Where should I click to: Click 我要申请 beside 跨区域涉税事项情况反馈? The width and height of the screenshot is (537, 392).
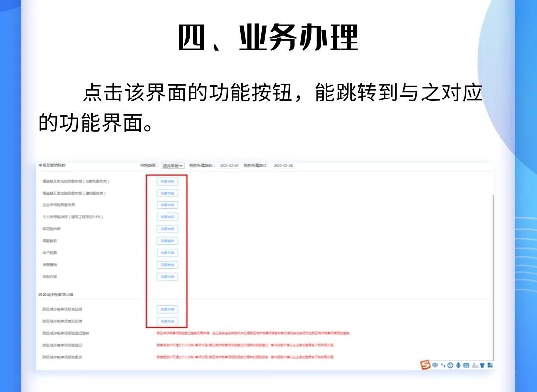(167, 321)
